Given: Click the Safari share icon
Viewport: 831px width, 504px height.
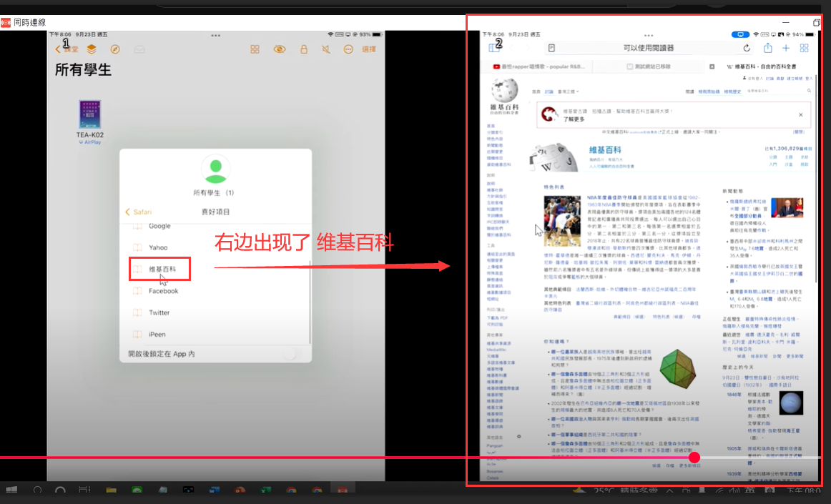Looking at the screenshot, I should [767, 48].
